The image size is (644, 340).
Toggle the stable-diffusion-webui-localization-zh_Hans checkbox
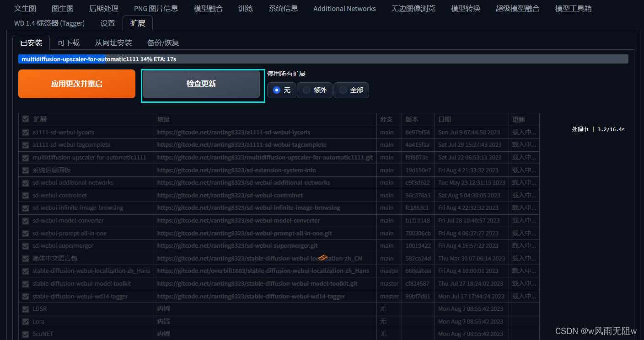pyautogui.click(x=26, y=271)
